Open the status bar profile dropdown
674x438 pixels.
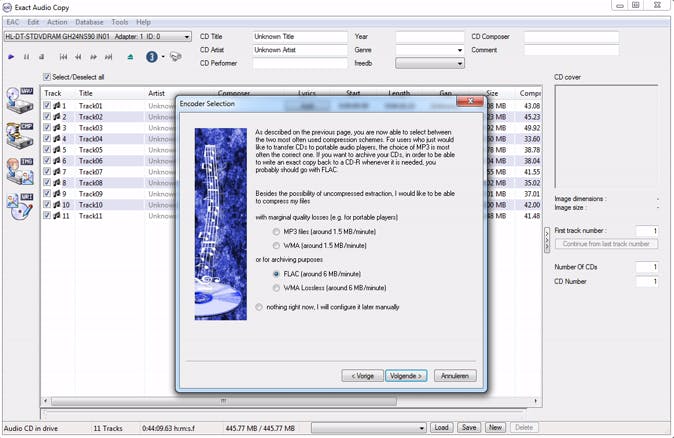click(x=369, y=428)
